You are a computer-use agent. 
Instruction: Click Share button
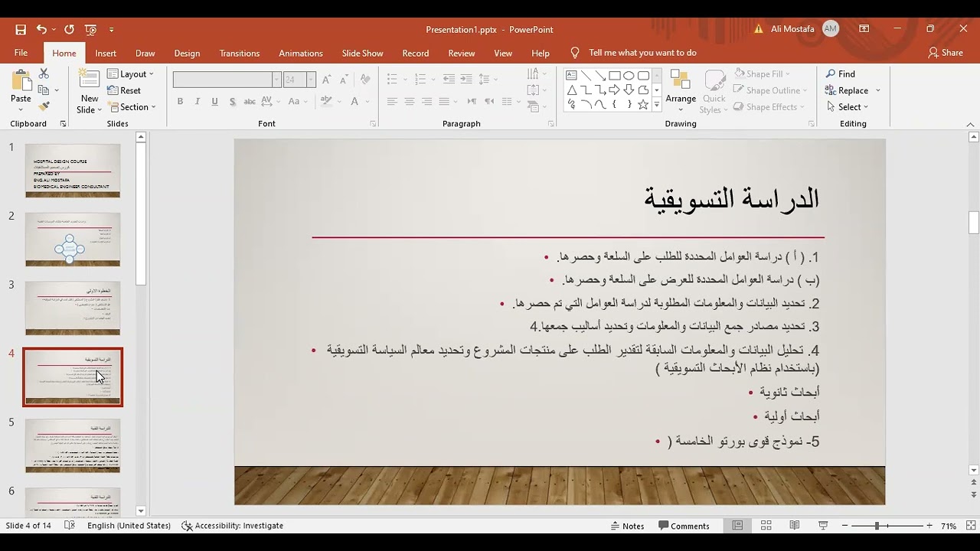[946, 53]
